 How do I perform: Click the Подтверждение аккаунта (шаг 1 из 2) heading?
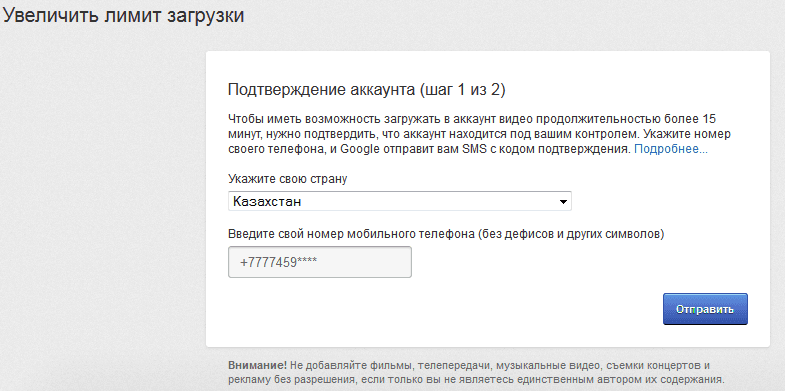coord(366,90)
